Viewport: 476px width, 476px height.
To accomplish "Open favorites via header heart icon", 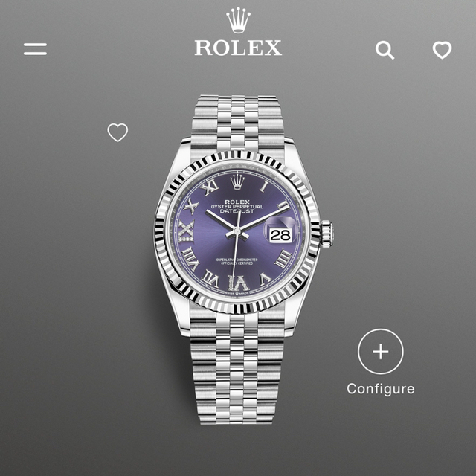I will (442, 50).
